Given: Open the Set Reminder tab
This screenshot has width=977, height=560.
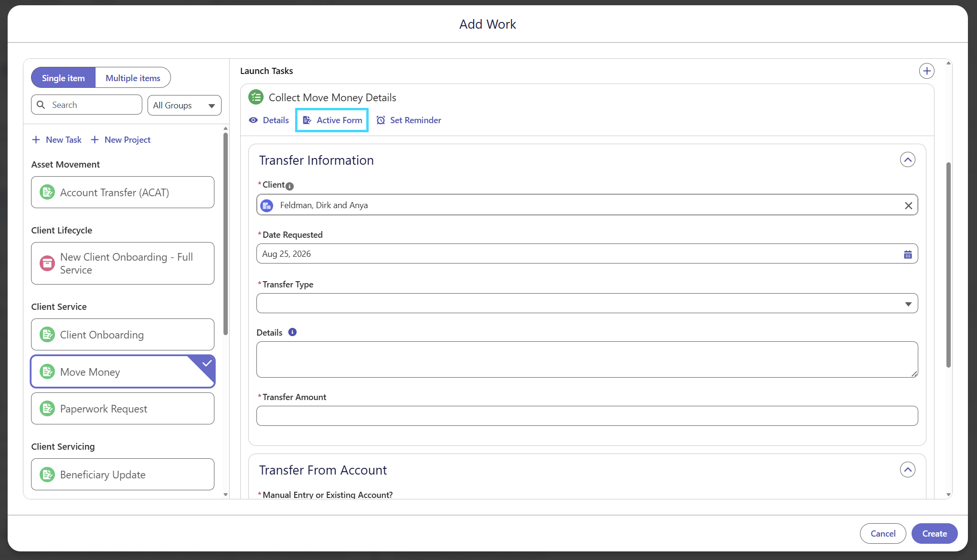Looking at the screenshot, I should [409, 120].
